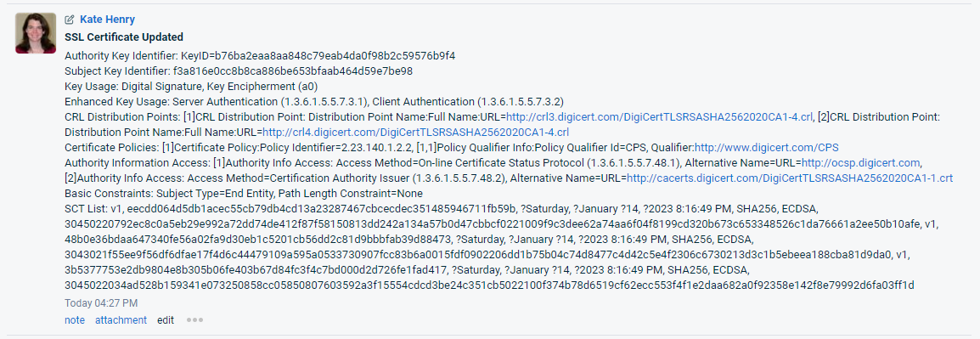
Task: Open the cacerts.digicert.com certificate link
Action: (790, 178)
